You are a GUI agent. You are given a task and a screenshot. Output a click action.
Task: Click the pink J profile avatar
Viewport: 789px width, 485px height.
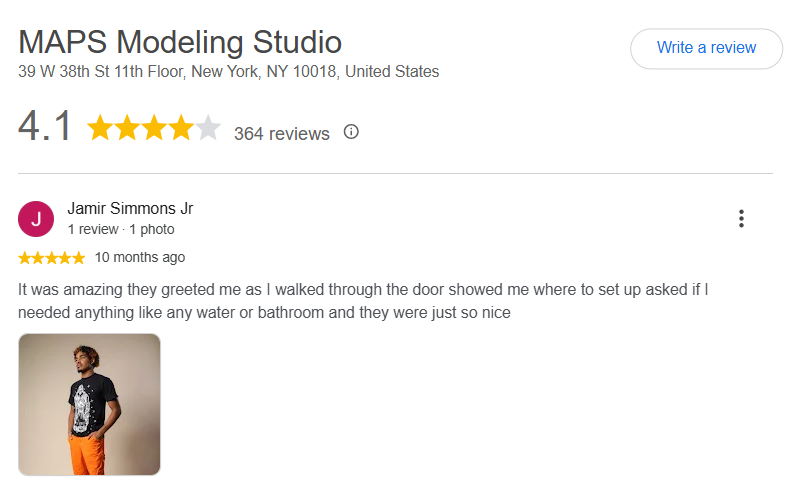(36, 219)
